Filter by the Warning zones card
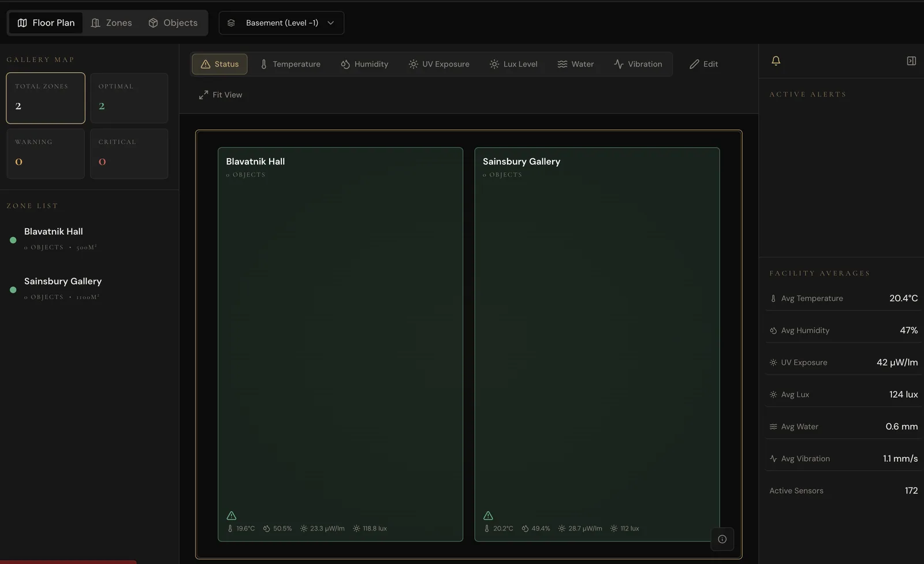 point(46,154)
